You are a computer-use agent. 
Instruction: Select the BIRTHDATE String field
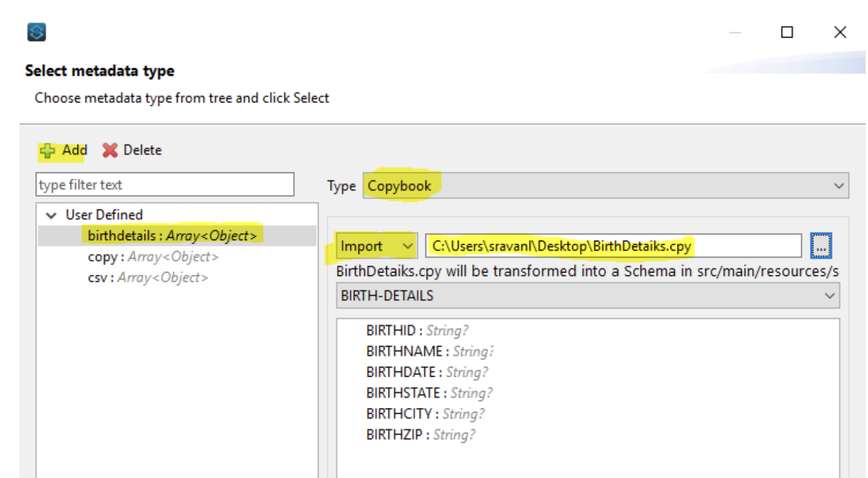pos(427,372)
